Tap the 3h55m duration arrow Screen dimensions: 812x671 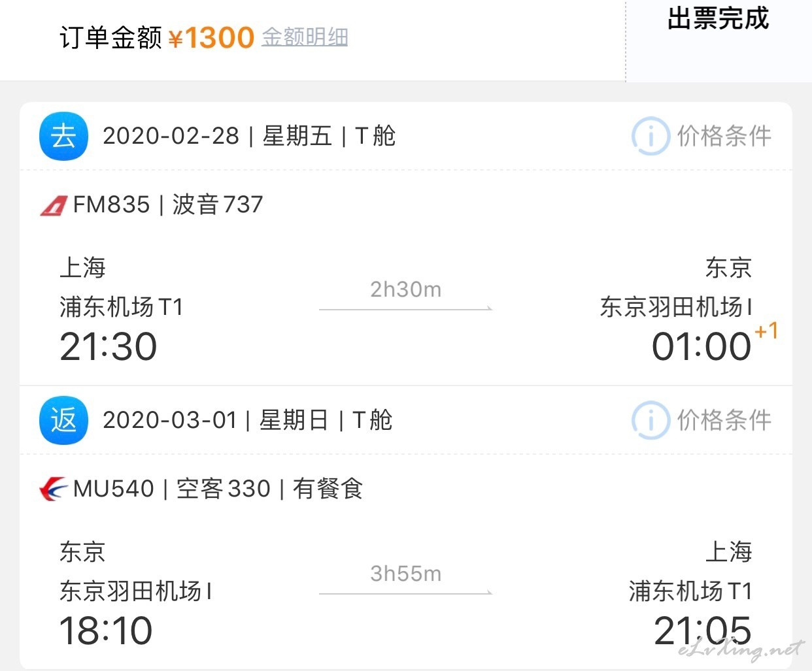tap(405, 593)
